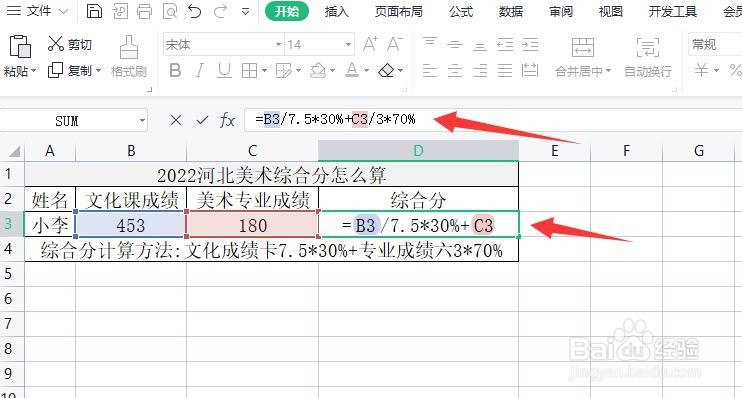This screenshot has height=398, width=742.
Task: Decrease indent in ribbon
Action: [x=505, y=44]
